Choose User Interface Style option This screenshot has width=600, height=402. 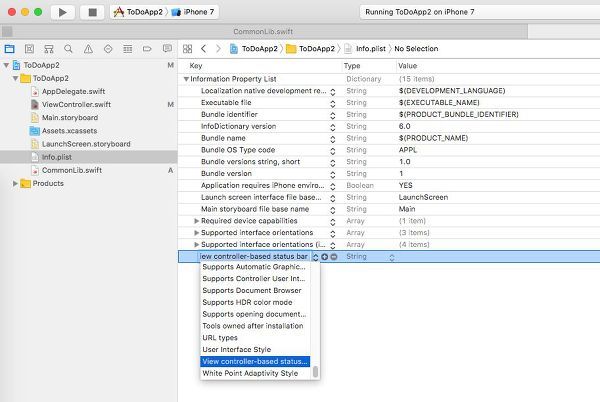click(255, 350)
